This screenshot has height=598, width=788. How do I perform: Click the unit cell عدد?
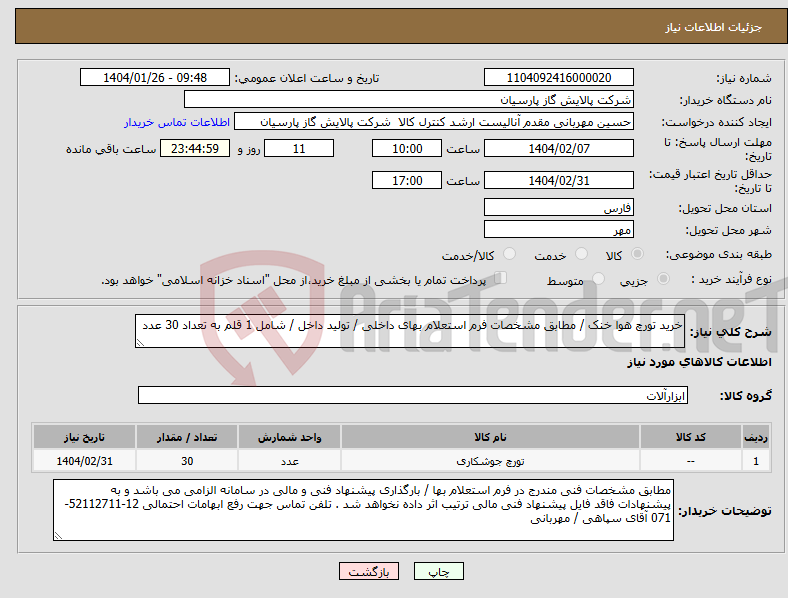[x=289, y=461]
